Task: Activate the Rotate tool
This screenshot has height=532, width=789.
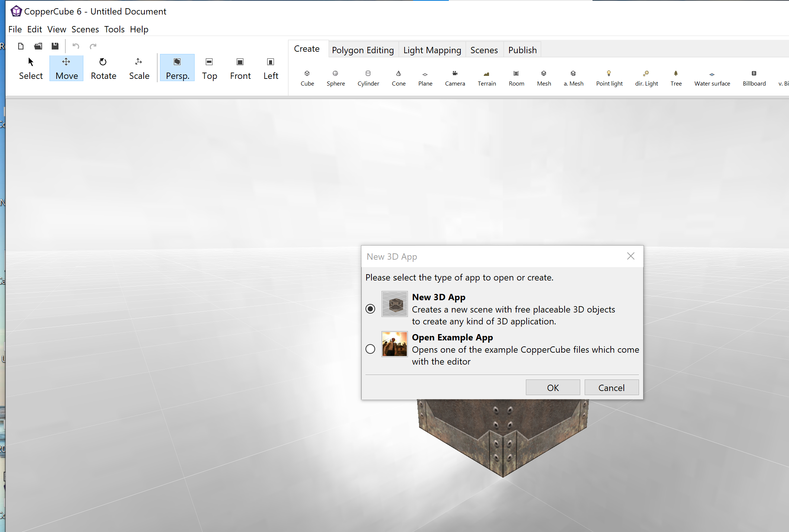Action: [103, 68]
